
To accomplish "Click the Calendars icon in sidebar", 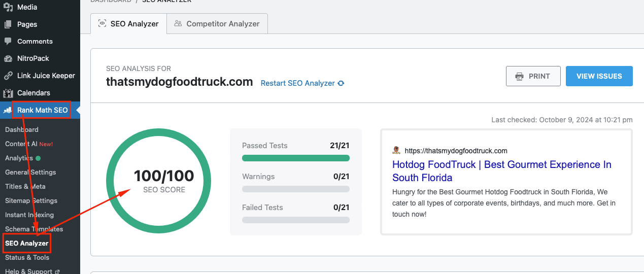I will pos(8,93).
